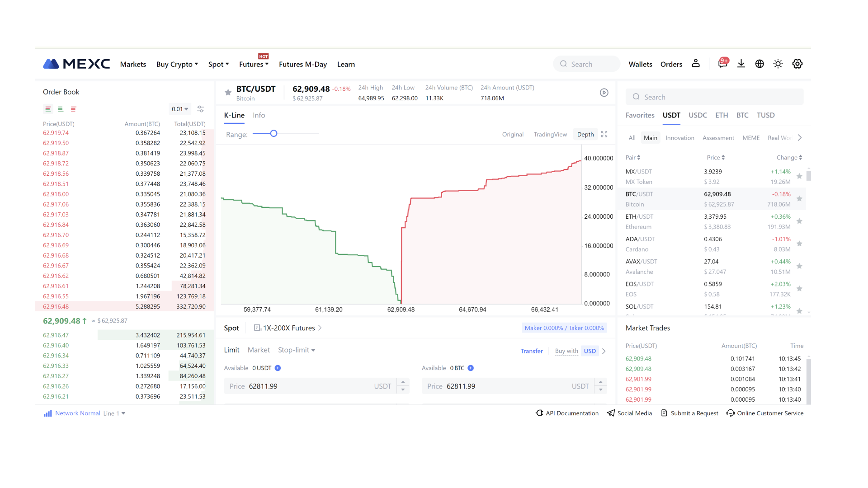Click the full-screen expand icon on chart

(604, 133)
